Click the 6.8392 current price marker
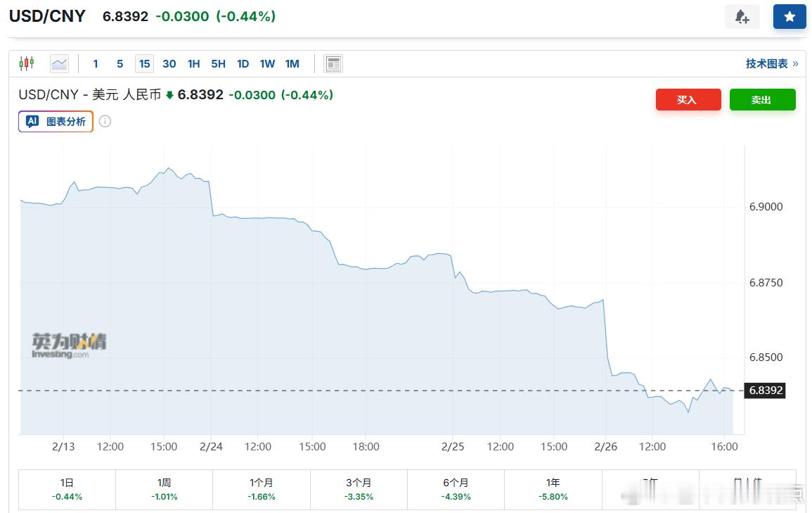This screenshot has width=812, height=513. [x=765, y=390]
